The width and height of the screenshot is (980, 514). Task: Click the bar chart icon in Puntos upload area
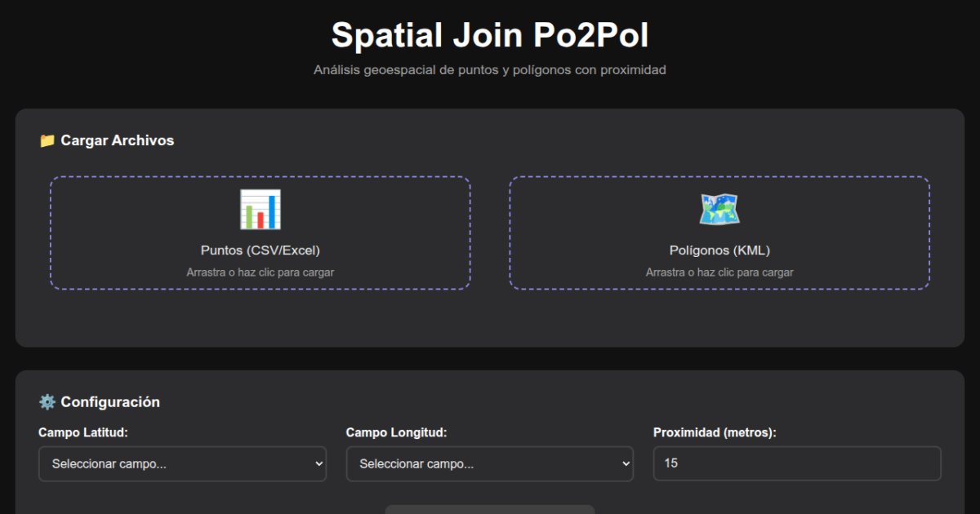click(261, 210)
